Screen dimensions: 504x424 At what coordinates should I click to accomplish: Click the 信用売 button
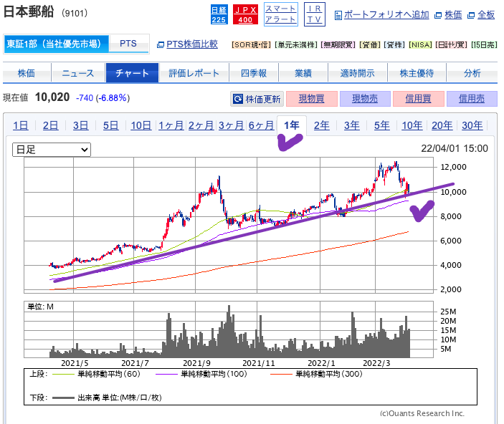pos(472,99)
